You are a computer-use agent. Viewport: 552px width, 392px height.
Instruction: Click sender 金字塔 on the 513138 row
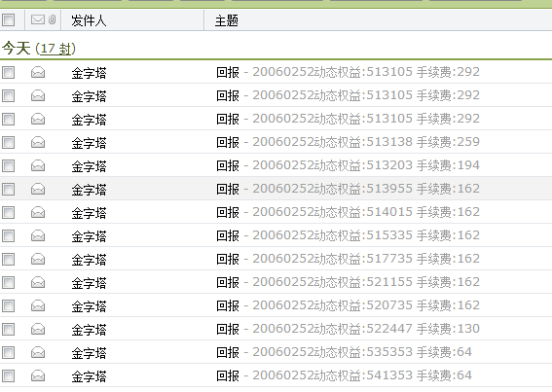[89, 143]
